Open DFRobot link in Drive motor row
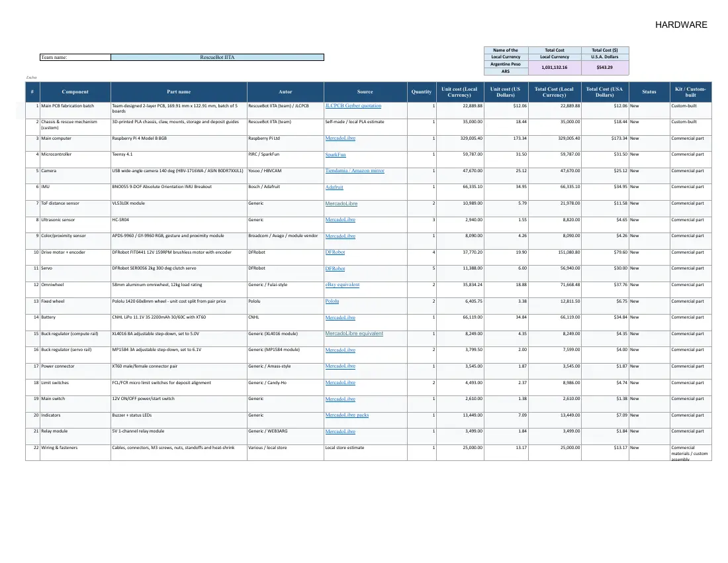The image size is (728, 563). pos(335,252)
